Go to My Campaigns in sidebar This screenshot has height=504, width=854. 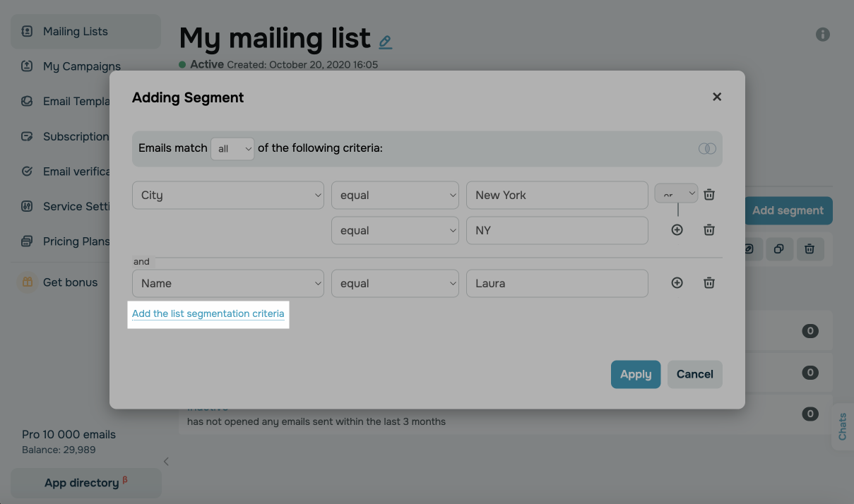[81, 66]
